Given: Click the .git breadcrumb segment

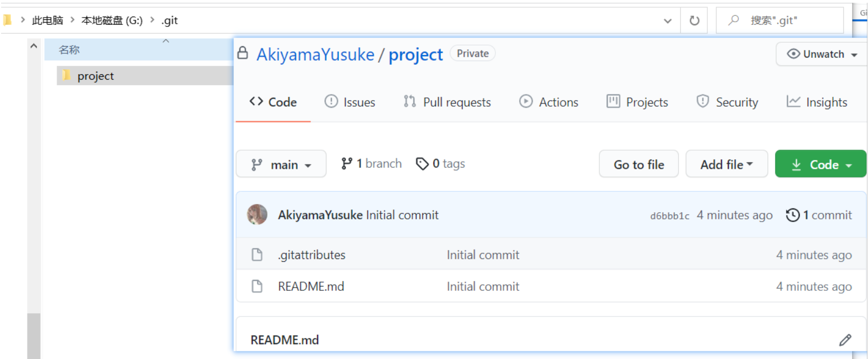Looking at the screenshot, I should (x=170, y=21).
